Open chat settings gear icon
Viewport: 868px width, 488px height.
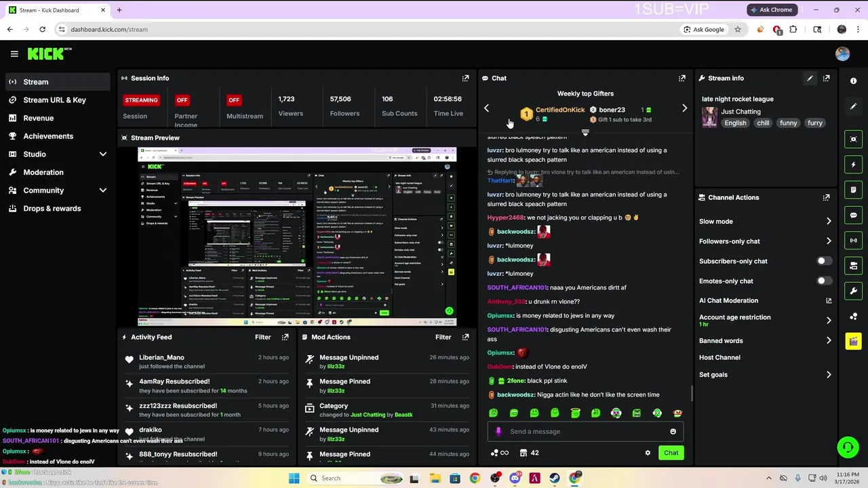pyautogui.click(x=648, y=453)
